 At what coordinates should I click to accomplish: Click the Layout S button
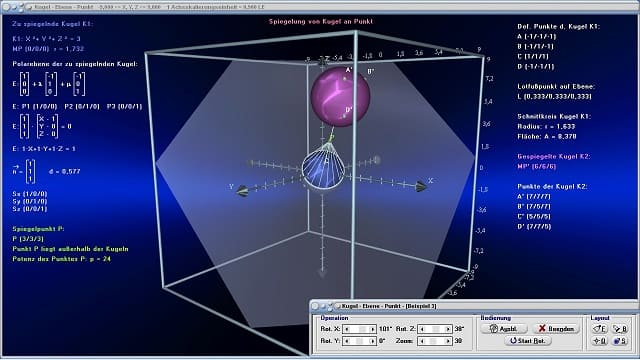tap(620, 341)
